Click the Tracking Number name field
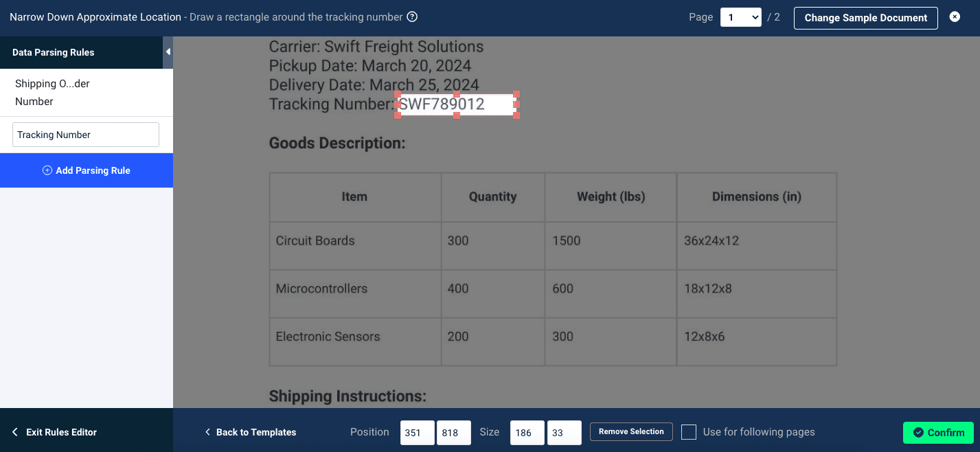 85,135
